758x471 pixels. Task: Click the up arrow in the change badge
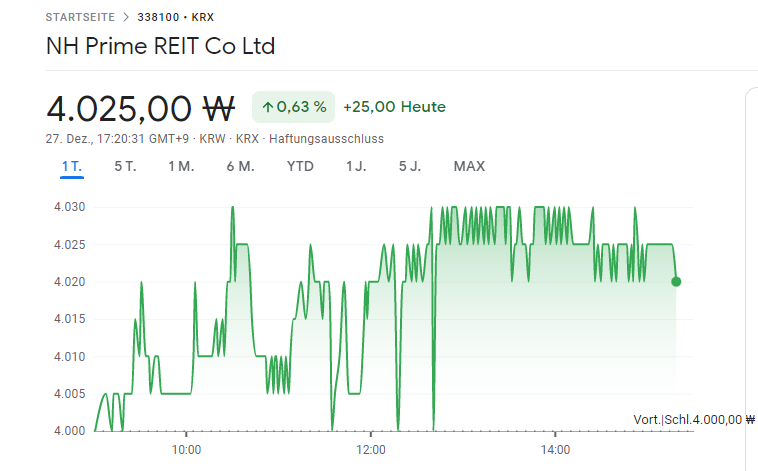tap(268, 107)
